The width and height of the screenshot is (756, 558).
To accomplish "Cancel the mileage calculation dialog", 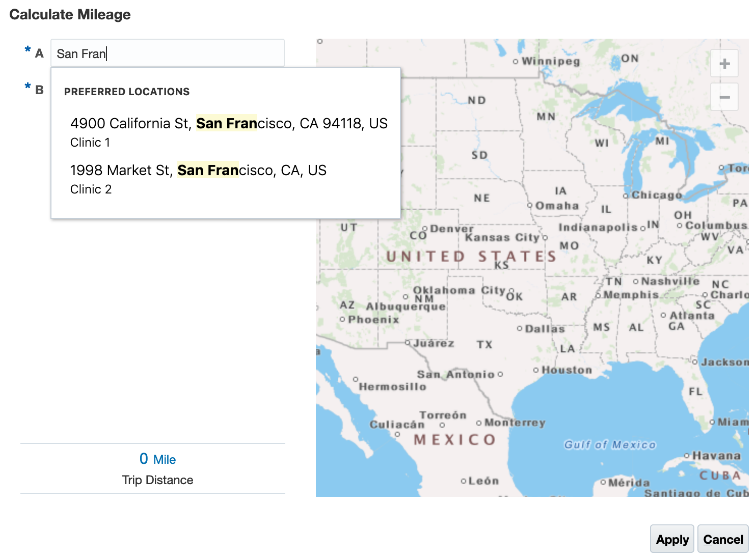I will (x=722, y=539).
